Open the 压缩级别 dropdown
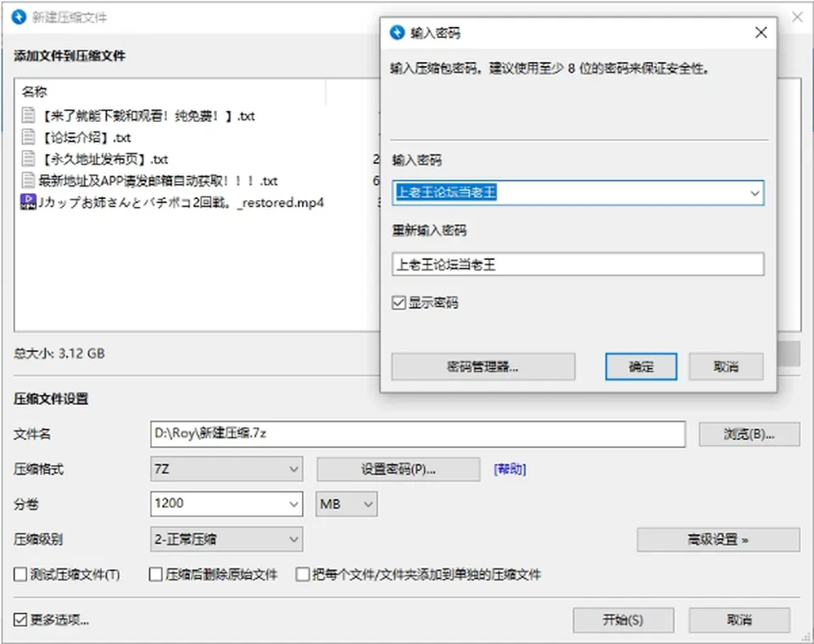This screenshot has height=644, width=814. (x=226, y=539)
